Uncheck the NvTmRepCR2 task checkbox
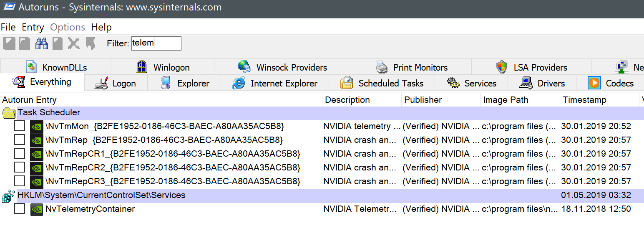The width and height of the screenshot is (644, 231). click(20, 168)
